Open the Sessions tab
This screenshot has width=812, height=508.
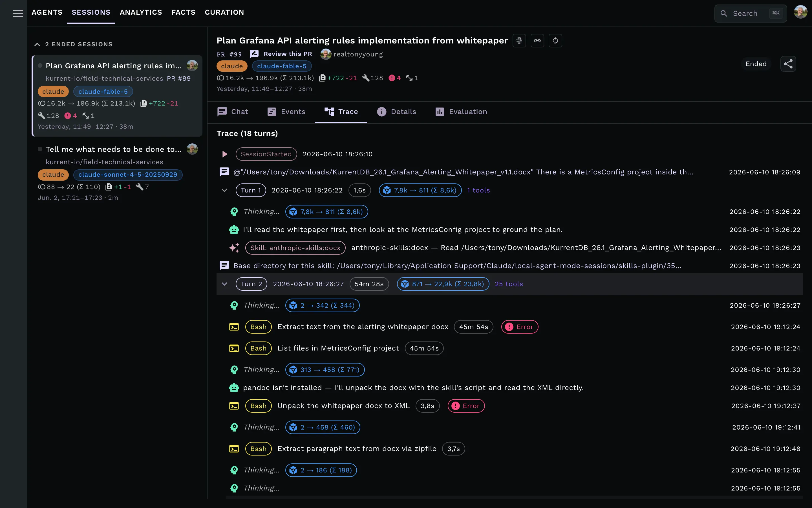click(91, 12)
